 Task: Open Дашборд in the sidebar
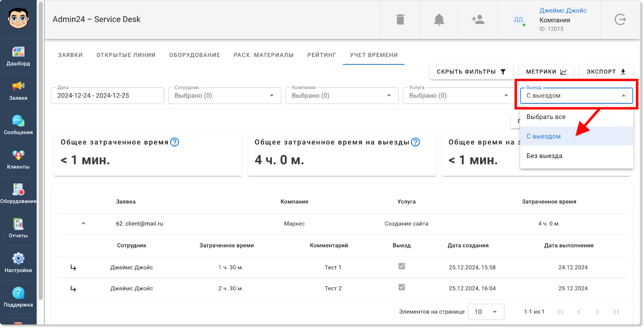click(18, 56)
